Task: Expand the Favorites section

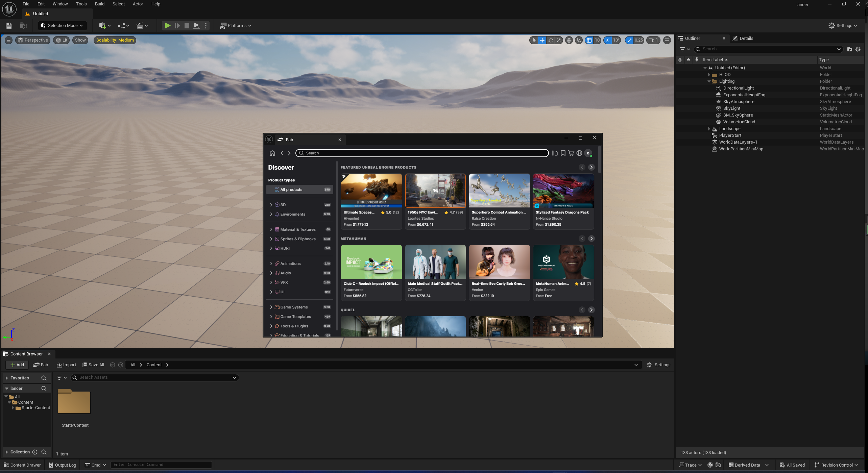Action: pyautogui.click(x=7, y=378)
